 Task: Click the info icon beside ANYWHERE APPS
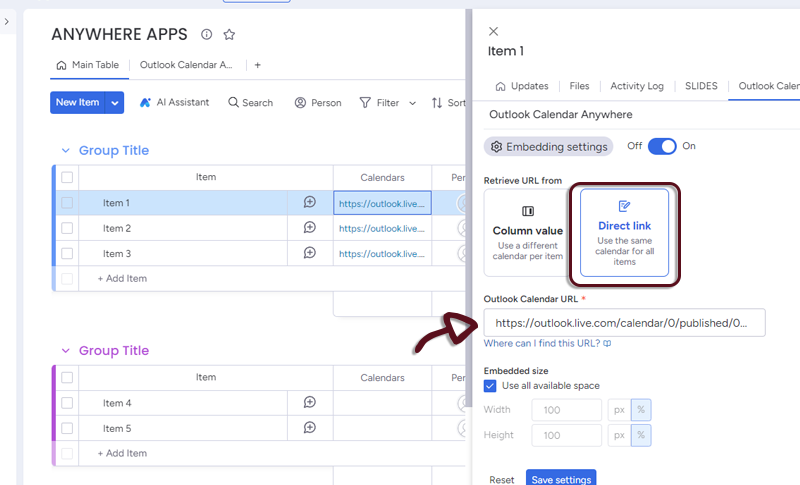[x=207, y=34]
